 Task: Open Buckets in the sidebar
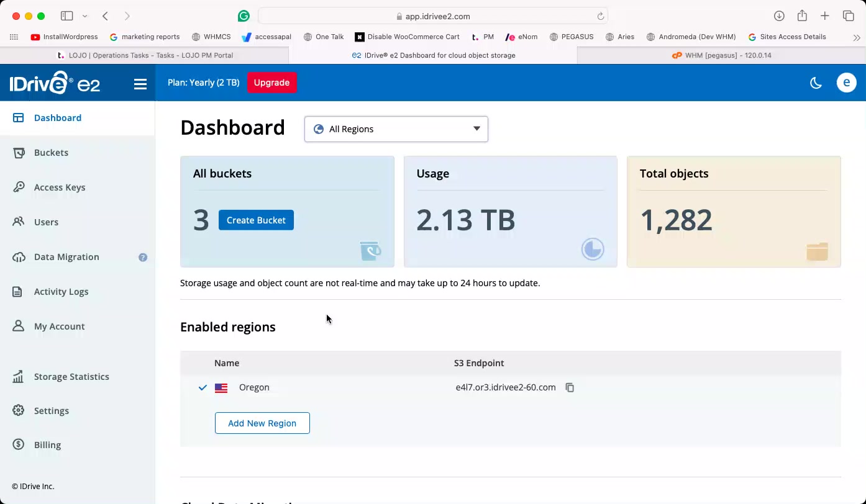pos(51,153)
